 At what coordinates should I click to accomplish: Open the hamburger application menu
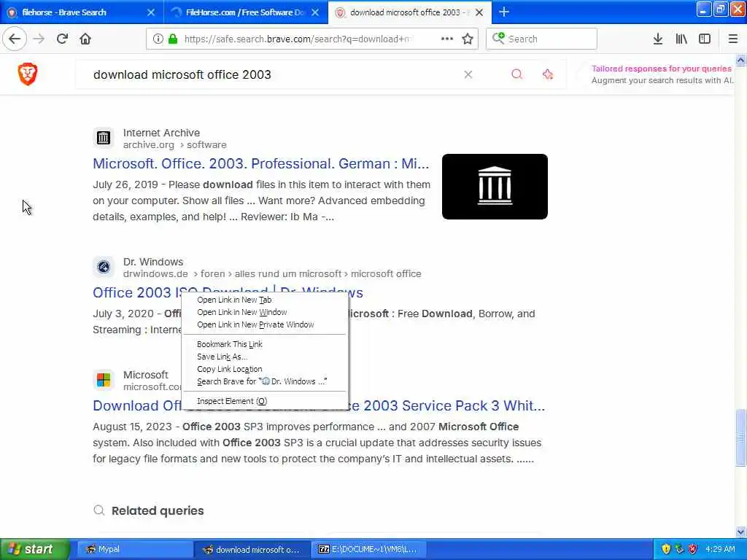click(732, 39)
